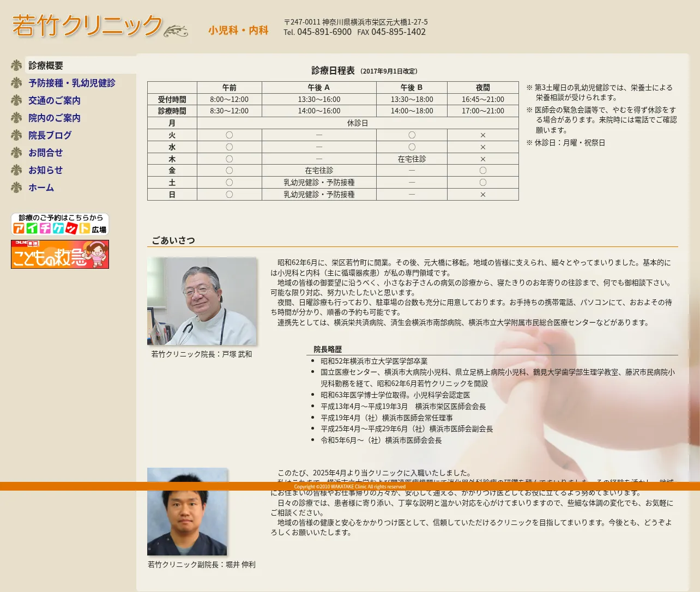Select お知らせ in sidebar
The width and height of the screenshot is (700, 592).
(x=46, y=170)
